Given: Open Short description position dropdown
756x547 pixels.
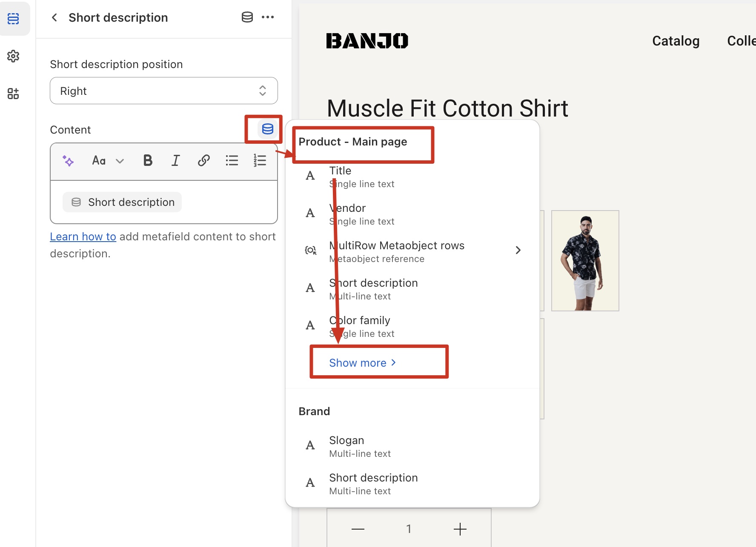Looking at the screenshot, I should (164, 91).
